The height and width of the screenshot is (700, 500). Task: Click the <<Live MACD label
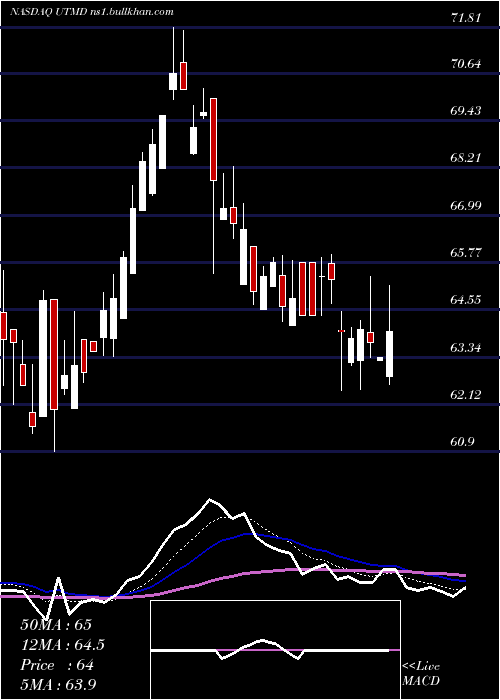click(421, 673)
